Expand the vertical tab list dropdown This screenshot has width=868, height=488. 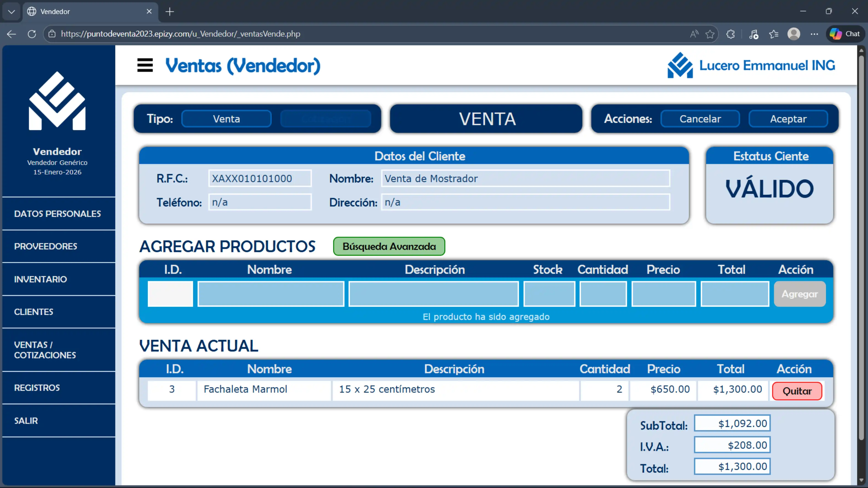tap(11, 12)
